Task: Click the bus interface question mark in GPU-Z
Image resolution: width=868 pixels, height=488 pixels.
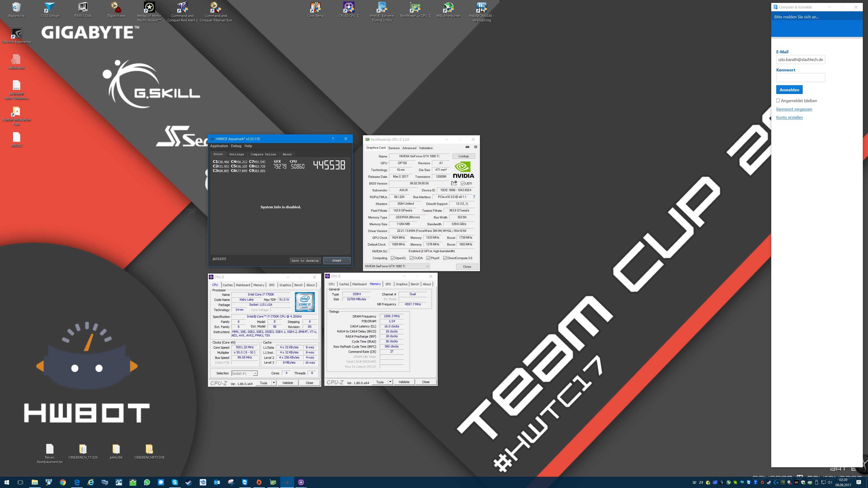Action: coord(474,197)
